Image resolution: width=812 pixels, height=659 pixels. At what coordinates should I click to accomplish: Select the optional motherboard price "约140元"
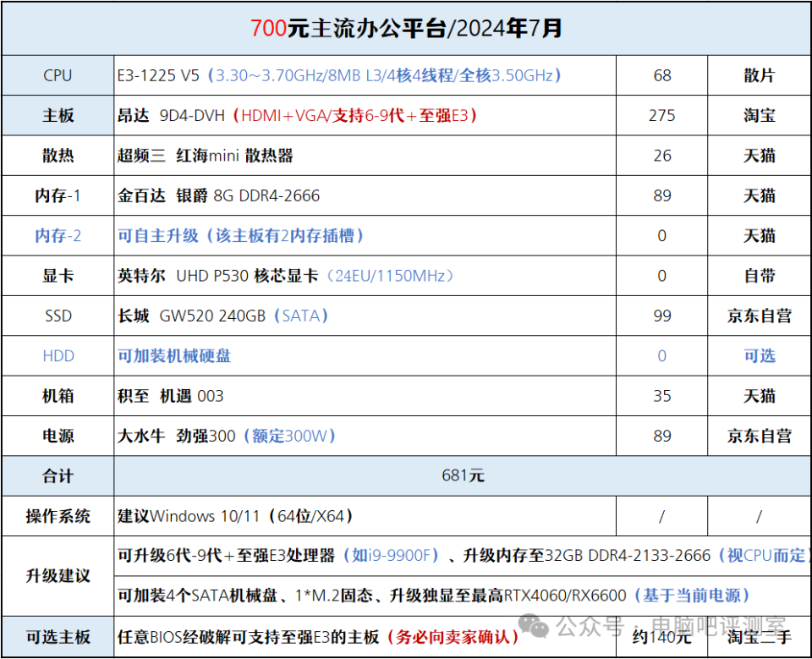[x=661, y=637]
